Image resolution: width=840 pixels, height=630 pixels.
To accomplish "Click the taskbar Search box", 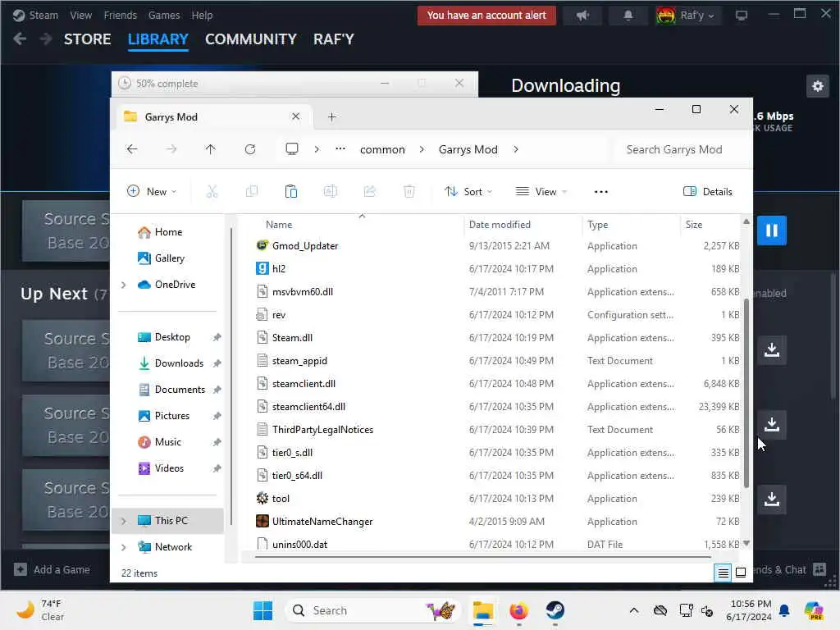I will point(374,610).
